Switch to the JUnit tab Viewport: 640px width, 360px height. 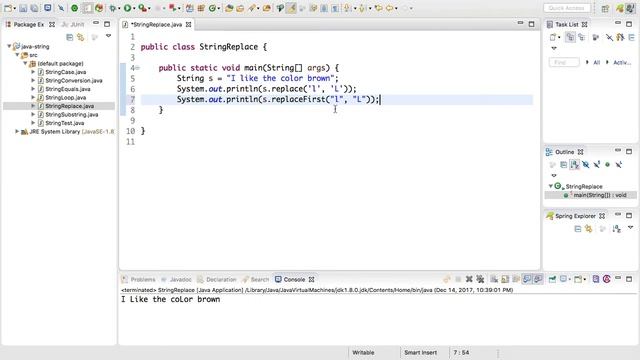click(73, 24)
